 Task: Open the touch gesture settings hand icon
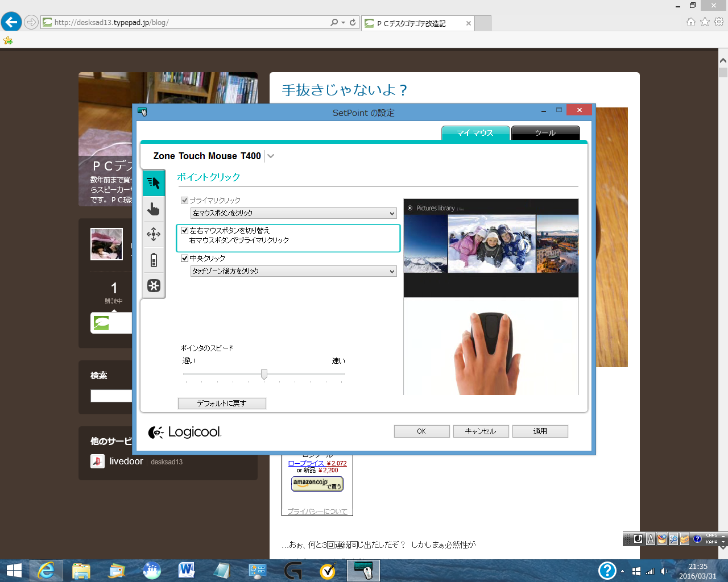(154, 209)
